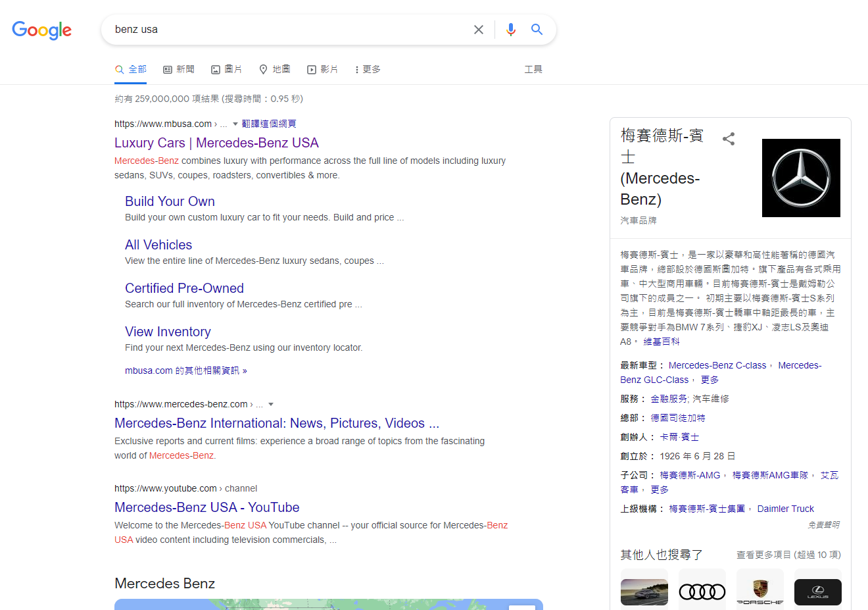Open the View Inventory sitelink
The width and height of the screenshot is (868, 610).
(x=168, y=332)
